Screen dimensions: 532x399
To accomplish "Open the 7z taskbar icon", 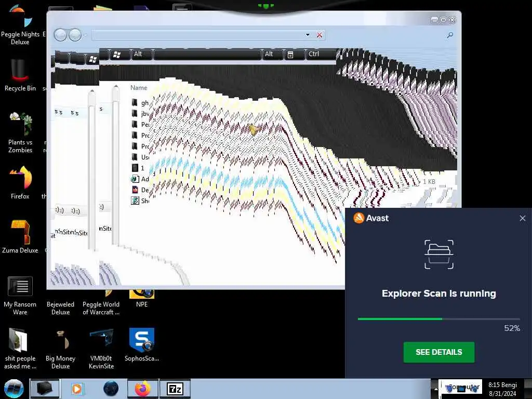I will (x=175, y=389).
